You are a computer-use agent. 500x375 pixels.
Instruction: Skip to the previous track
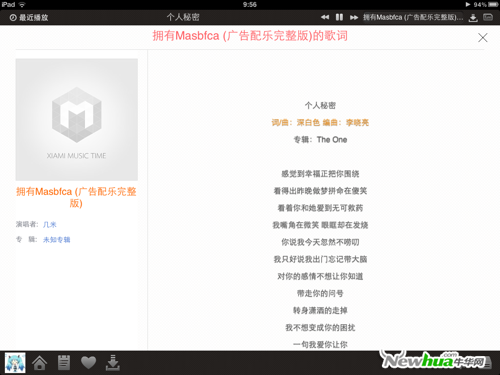[325, 17]
